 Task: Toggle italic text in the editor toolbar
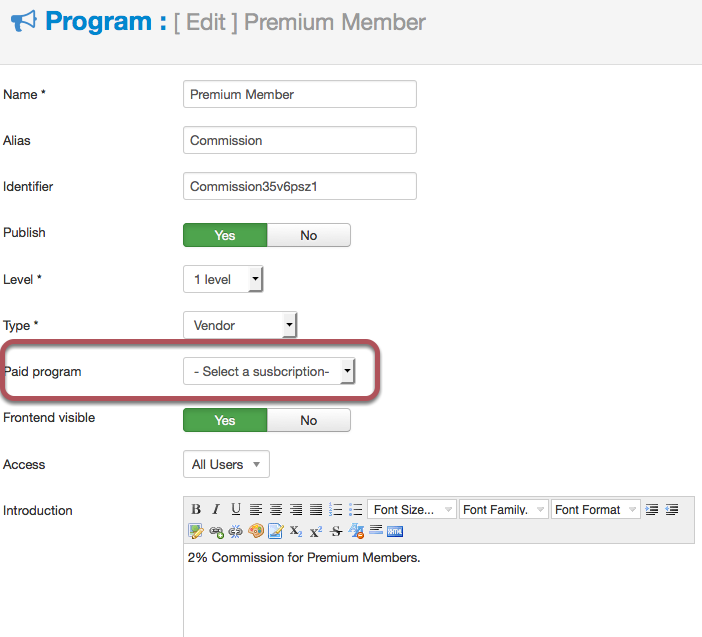coord(216,509)
